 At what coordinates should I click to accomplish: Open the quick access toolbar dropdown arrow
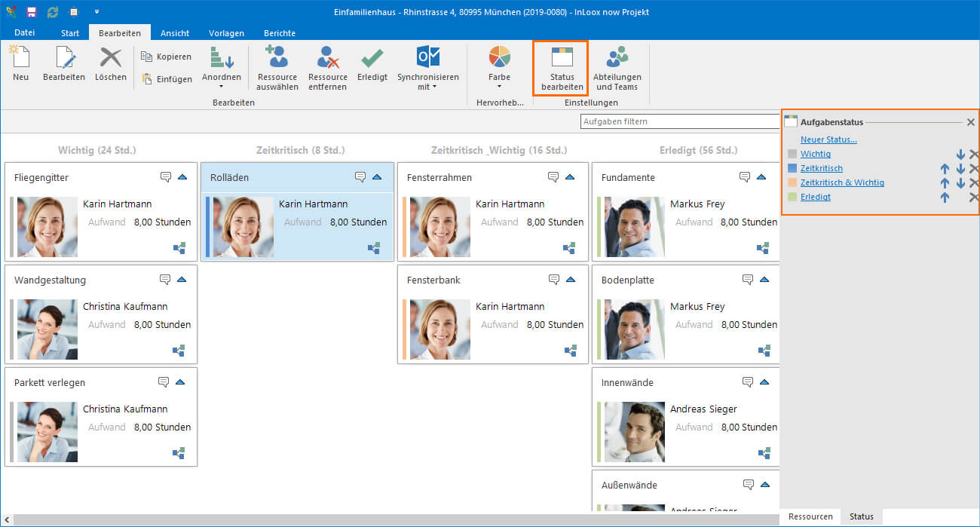tap(96, 12)
